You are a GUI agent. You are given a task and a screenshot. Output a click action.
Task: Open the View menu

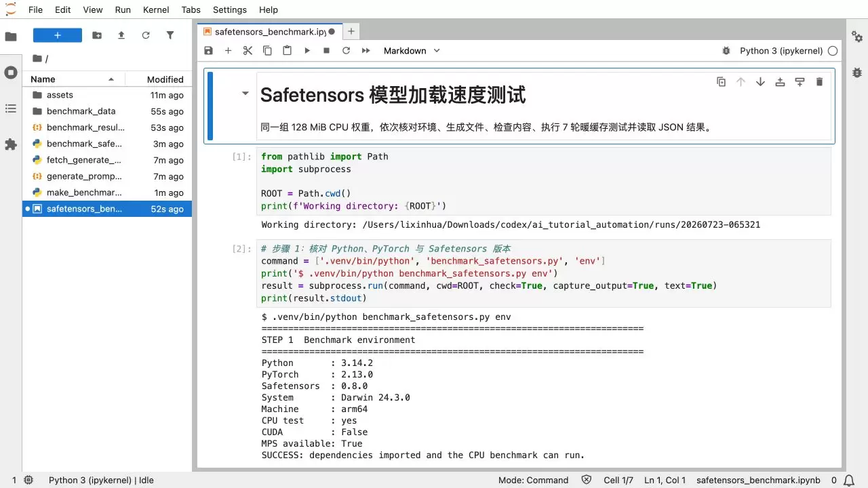click(x=93, y=9)
